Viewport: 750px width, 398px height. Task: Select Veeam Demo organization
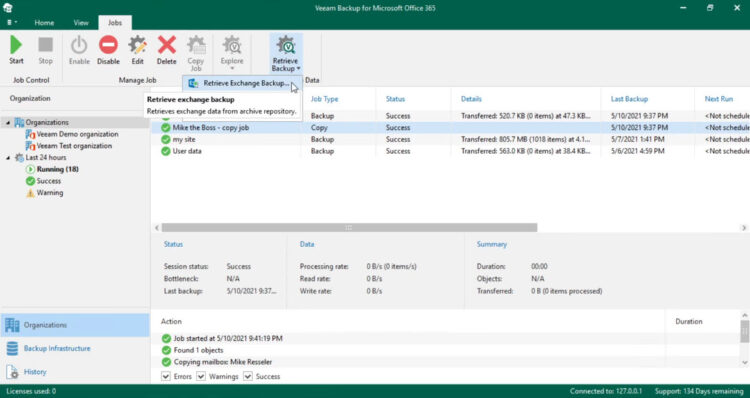(77, 134)
